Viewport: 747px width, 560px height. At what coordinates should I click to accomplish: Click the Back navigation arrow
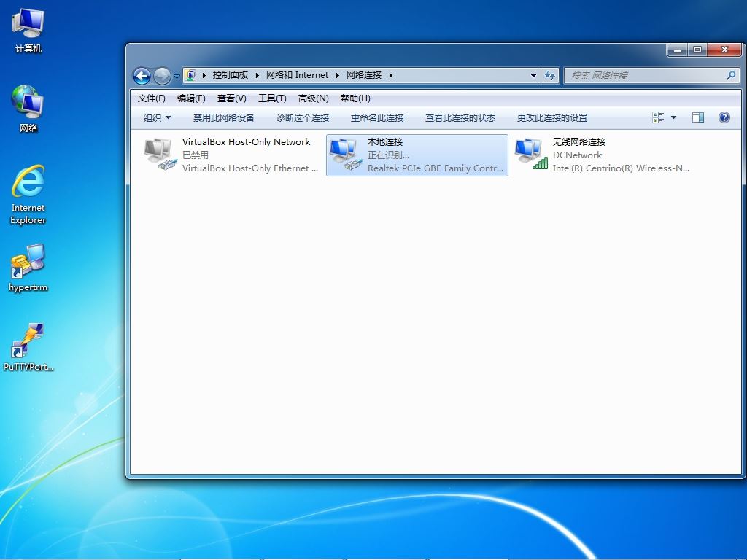click(142, 76)
